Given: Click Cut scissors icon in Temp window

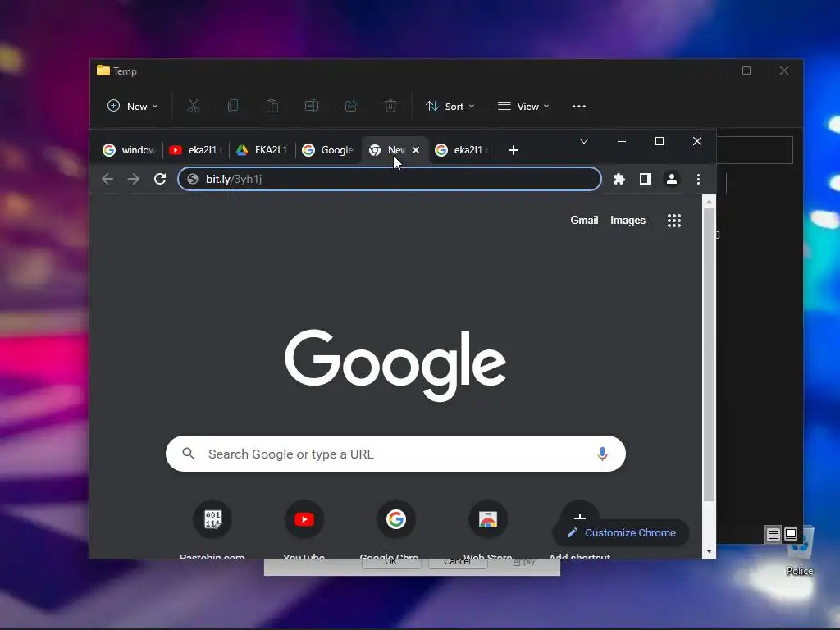Looking at the screenshot, I should click(x=194, y=106).
